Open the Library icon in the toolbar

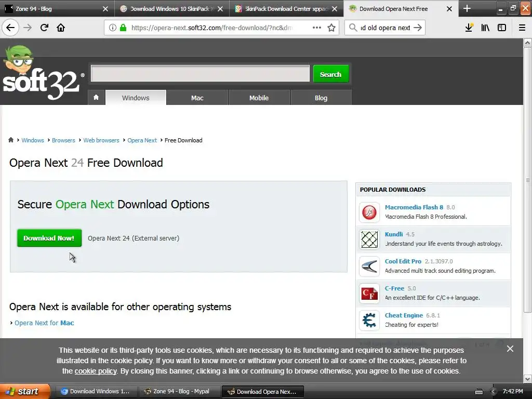(x=485, y=28)
